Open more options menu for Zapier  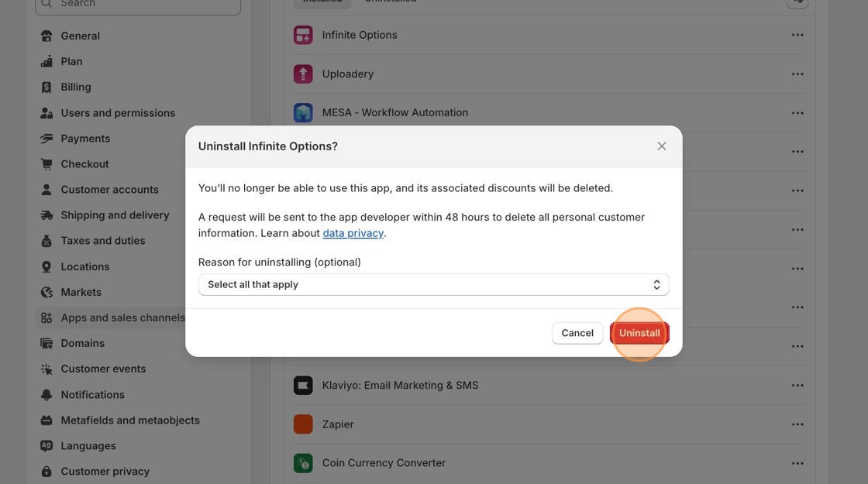pyautogui.click(x=797, y=424)
